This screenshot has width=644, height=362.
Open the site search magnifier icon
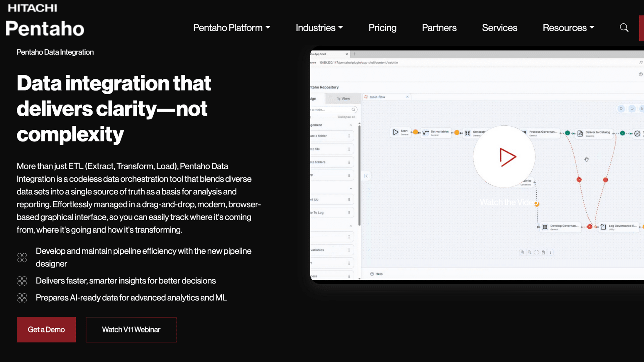tap(624, 27)
